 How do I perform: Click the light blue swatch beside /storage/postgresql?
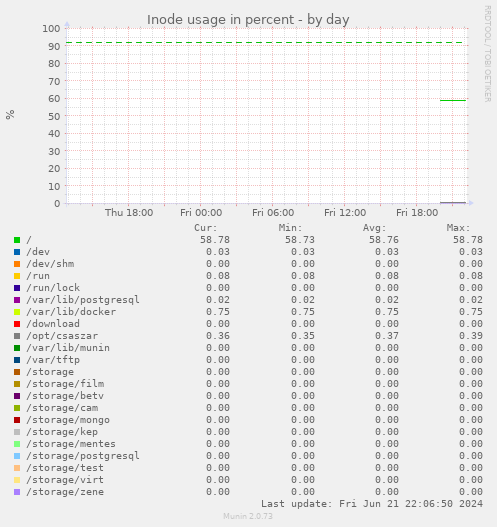coord(17,456)
